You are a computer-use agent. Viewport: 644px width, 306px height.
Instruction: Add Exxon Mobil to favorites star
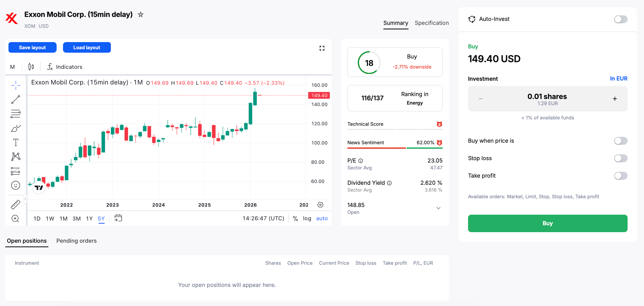tap(140, 15)
